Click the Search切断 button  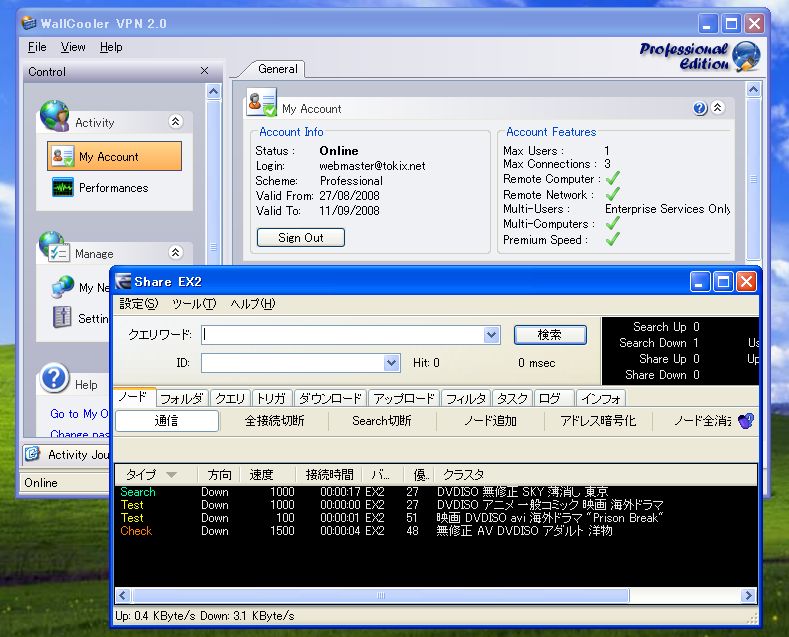pyautogui.click(x=382, y=421)
